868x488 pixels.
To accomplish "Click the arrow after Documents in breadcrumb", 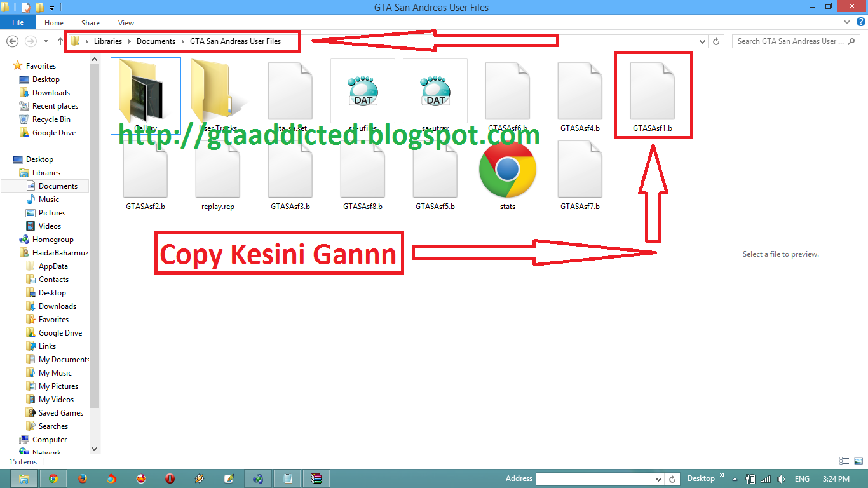I will coord(183,41).
